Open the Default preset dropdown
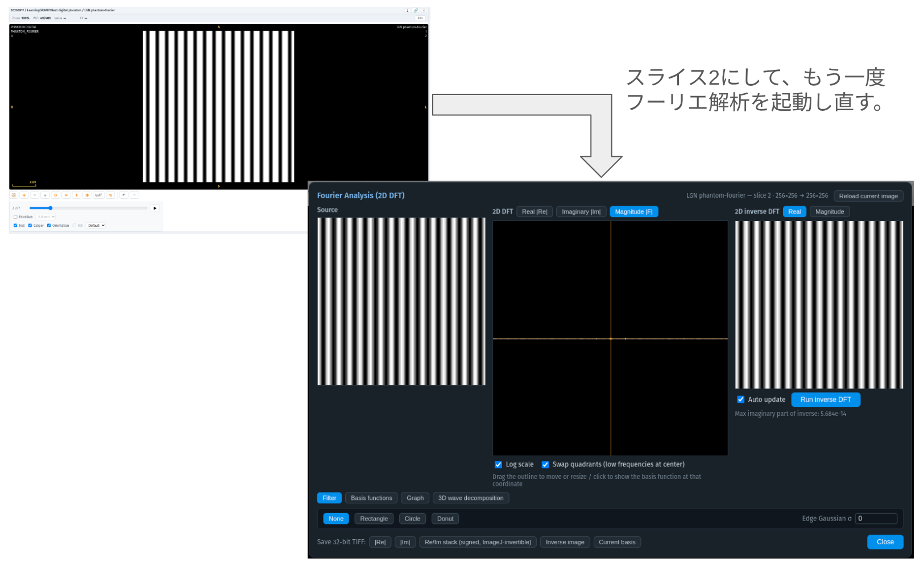 96,226
